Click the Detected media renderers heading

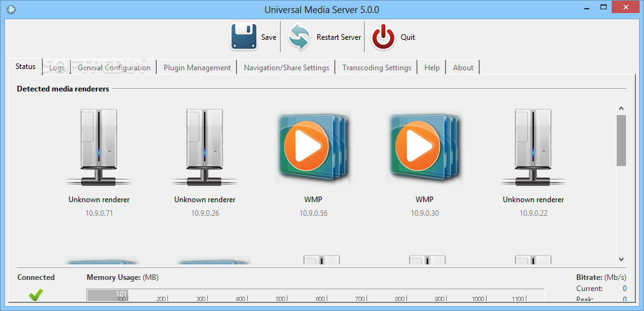click(63, 89)
